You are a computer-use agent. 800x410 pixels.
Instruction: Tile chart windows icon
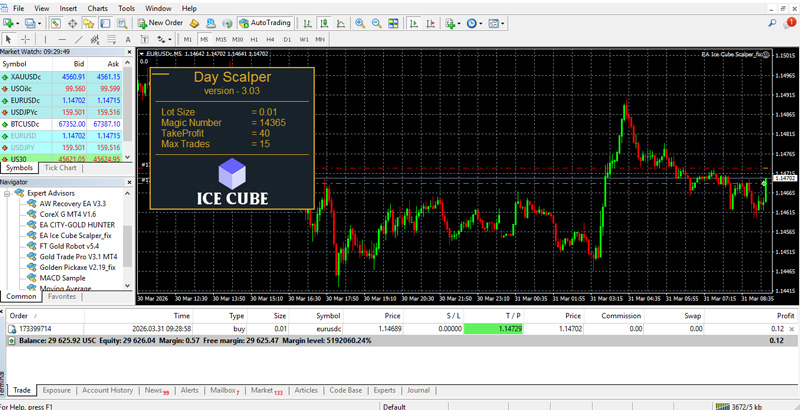(x=393, y=23)
